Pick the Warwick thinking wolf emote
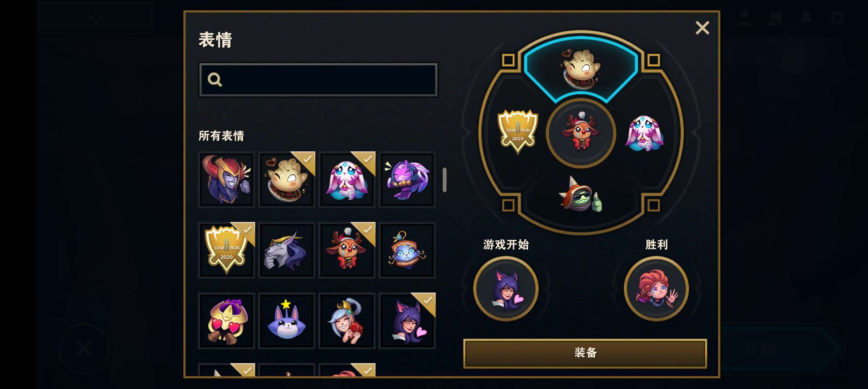The width and height of the screenshot is (868, 389). pyautogui.click(x=287, y=250)
